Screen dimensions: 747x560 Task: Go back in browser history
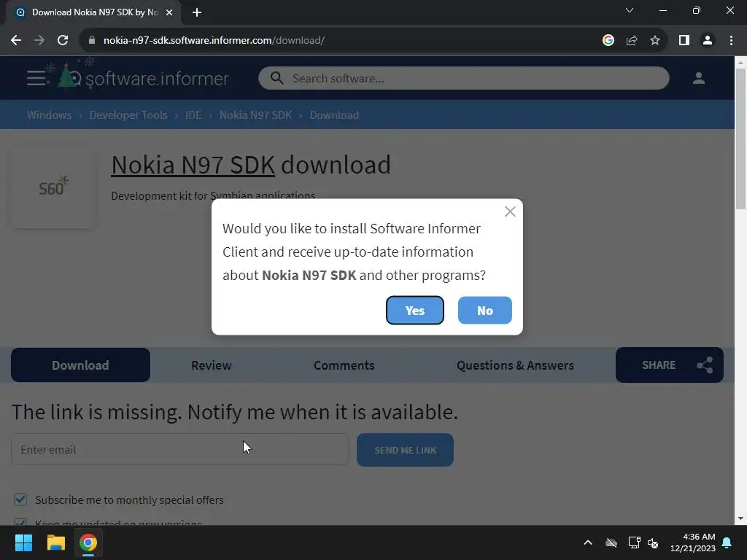coord(16,41)
